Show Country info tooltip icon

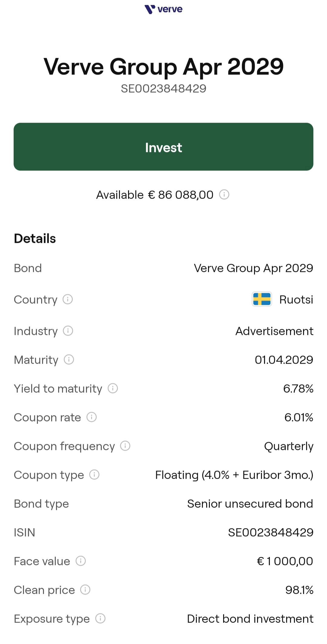[x=68, y=299]
